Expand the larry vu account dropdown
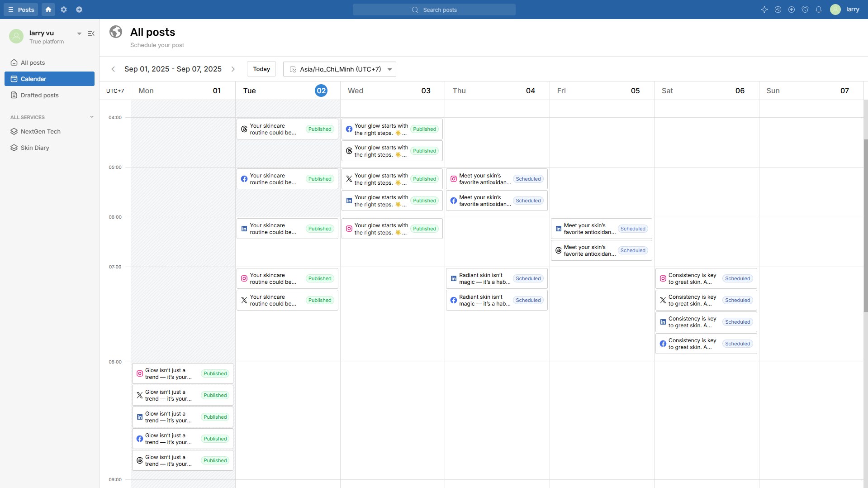868x488 pixels. pyautogui.click(x=79, y=33)
